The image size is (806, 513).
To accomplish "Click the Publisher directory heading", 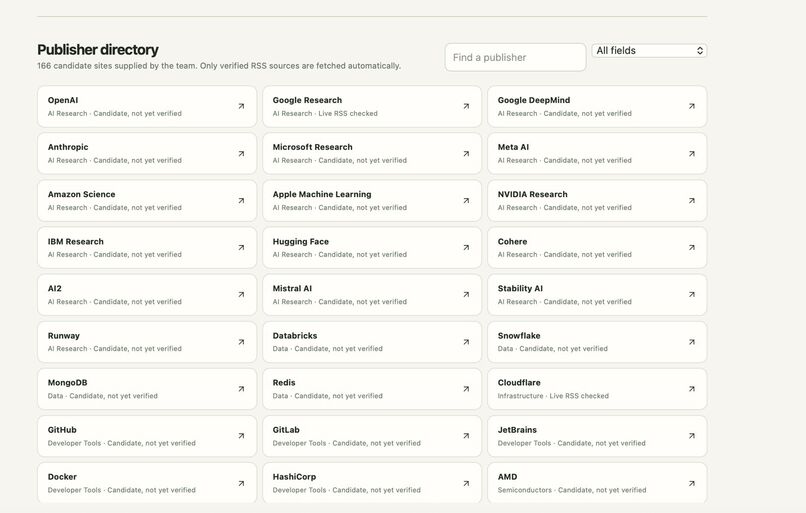I will pos(98,50).
